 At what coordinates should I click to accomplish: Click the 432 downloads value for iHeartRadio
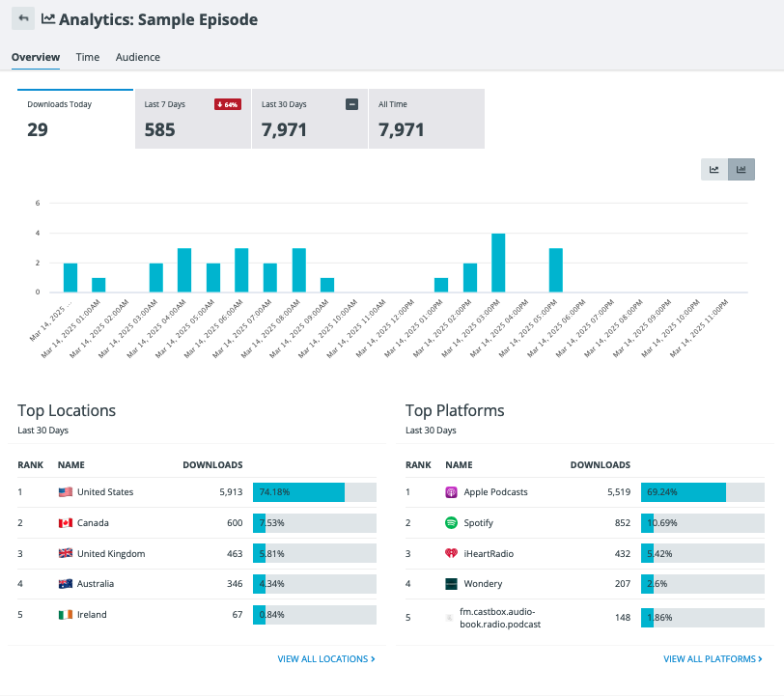[623, 553]
